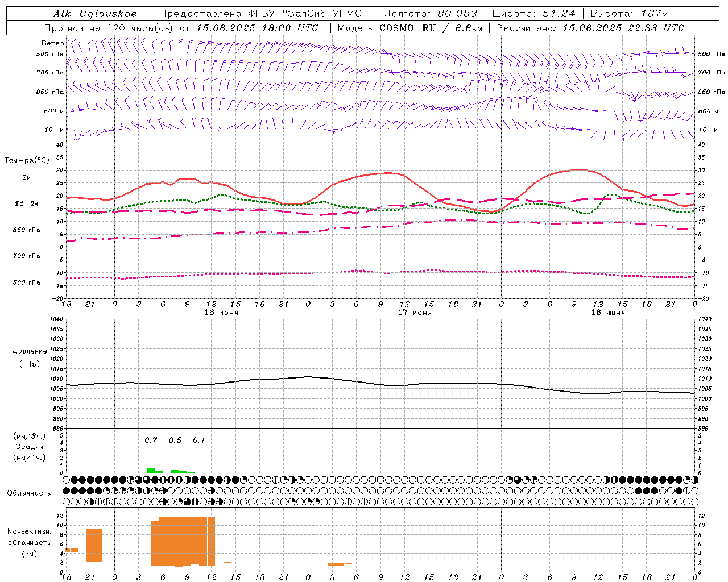Click 'Рассчитано: 15.06.2025 22:38 UTC' text
The width and height of the screenshot is (728, 582).
[x=590, y=28]
